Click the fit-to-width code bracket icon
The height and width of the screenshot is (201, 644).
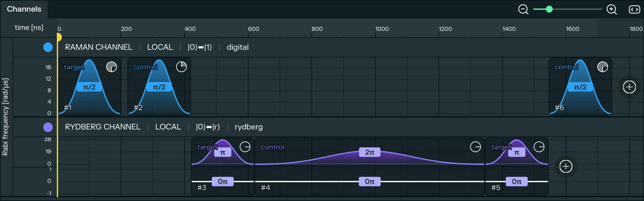tap(634, 9)
